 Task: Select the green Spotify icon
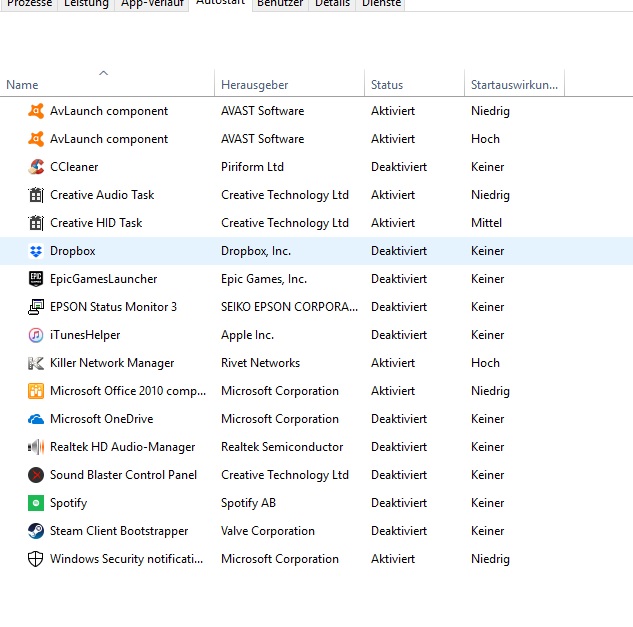point(36,503)
